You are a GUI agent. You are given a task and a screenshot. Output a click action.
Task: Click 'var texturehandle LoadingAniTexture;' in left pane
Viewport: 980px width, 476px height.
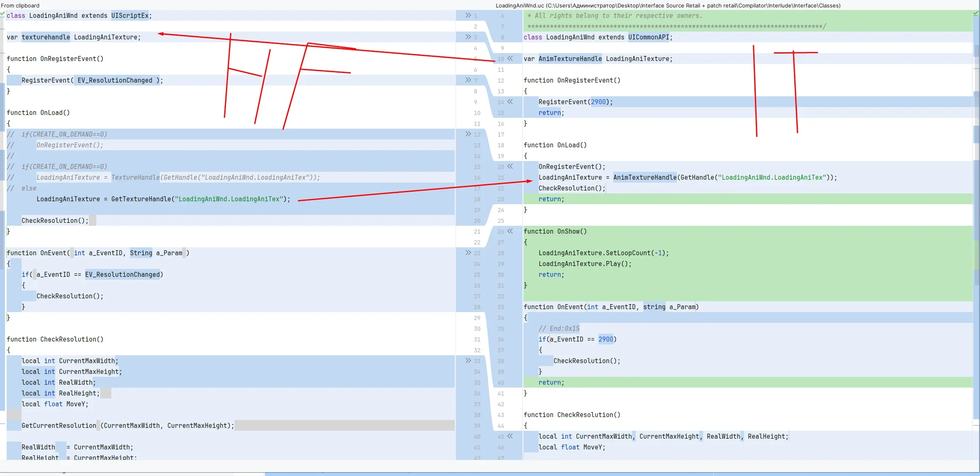pos(73,37)
